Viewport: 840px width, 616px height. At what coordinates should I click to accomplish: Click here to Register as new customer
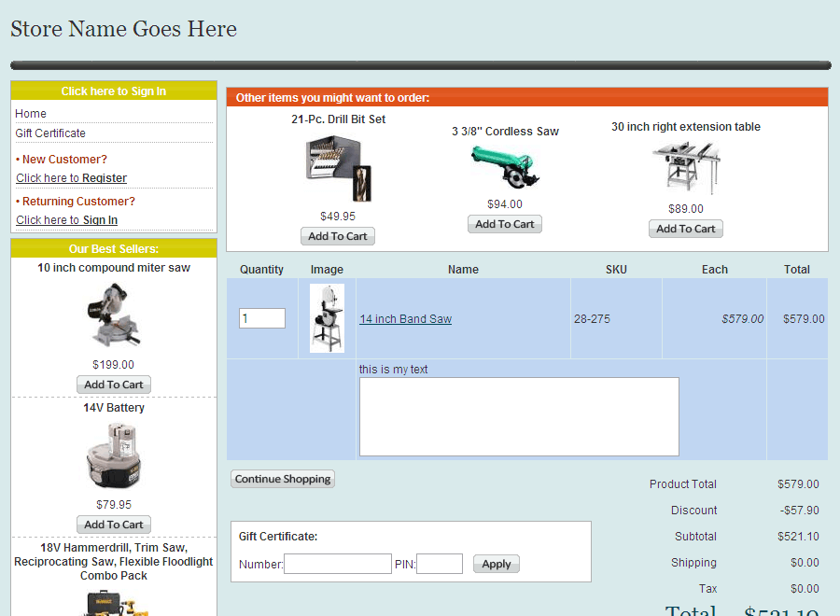[x=70, y=177]
